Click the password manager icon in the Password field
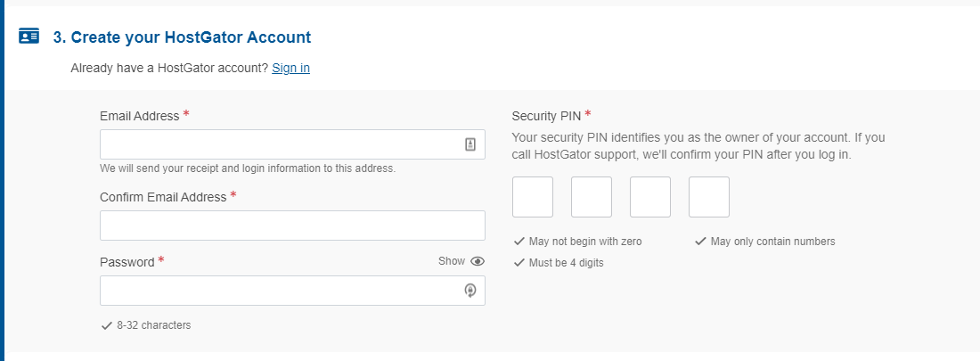 (x=470, y=291)
